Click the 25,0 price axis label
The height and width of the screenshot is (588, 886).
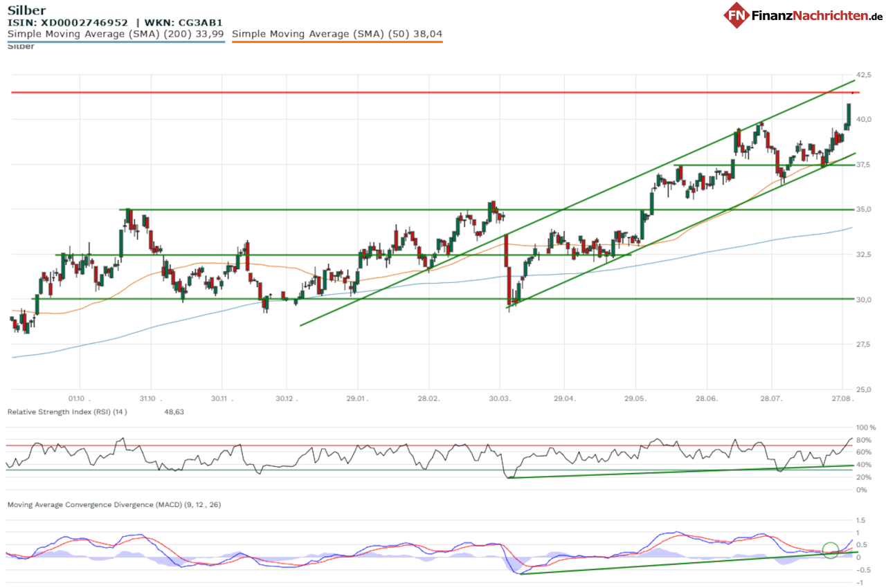[864, 389]
